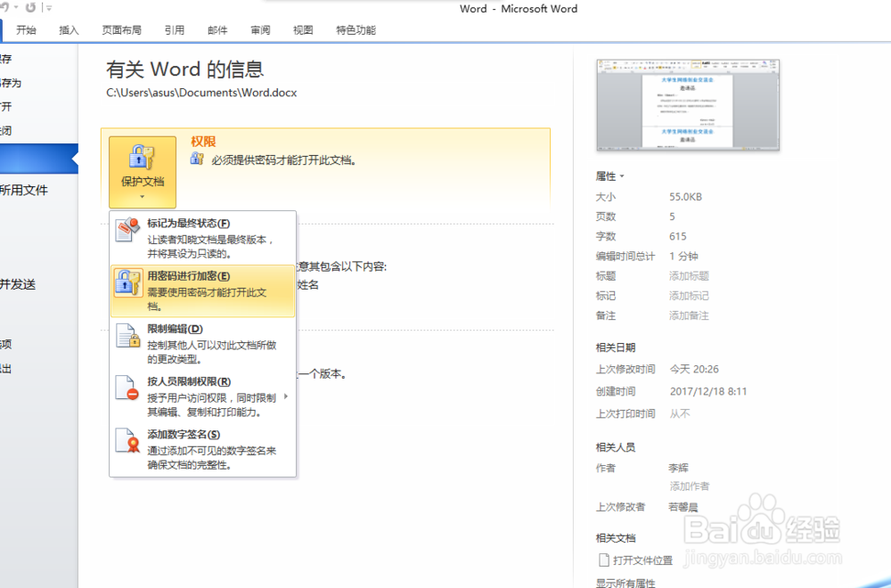Click the file path C:\Users\asus\Documents\Word.docx

point(201,93)
